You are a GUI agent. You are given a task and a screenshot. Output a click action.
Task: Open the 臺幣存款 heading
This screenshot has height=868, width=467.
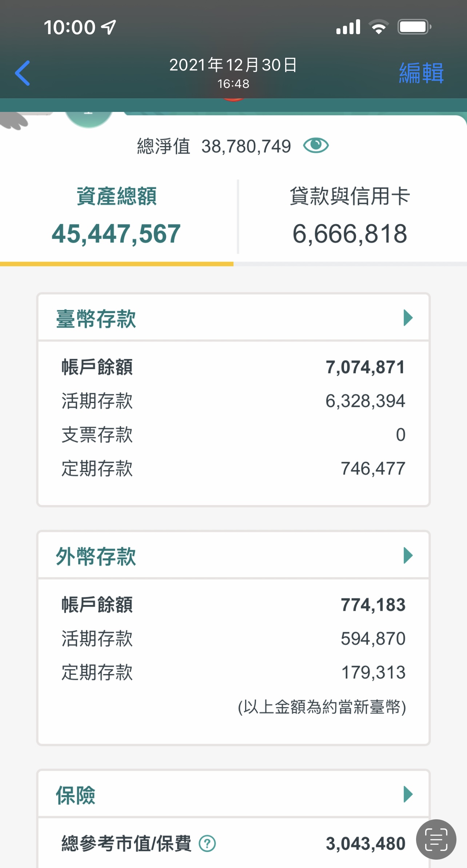coord(96,319)
